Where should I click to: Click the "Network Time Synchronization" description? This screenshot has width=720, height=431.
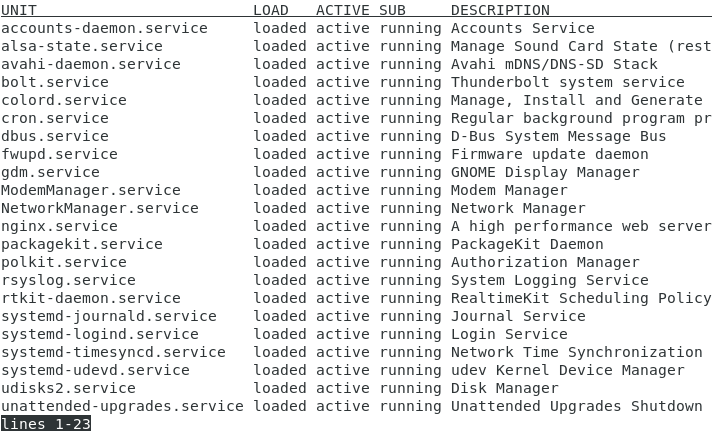[577, 352]
